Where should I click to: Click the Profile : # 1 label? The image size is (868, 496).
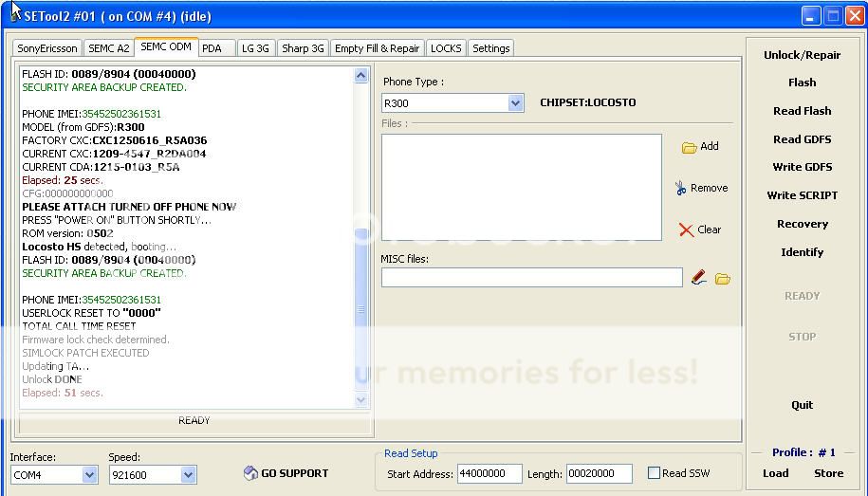coord(803,452)
